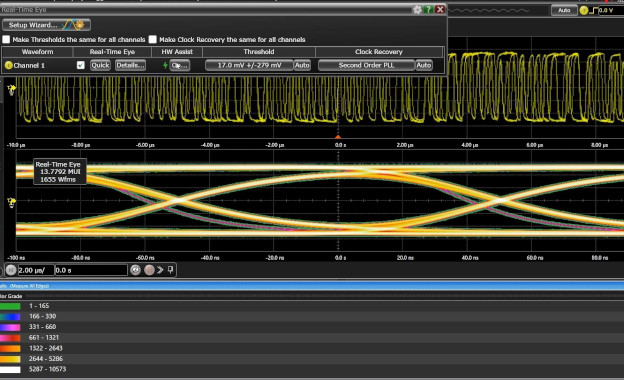Click the pin icon on horizontal toolbar
Screen dimensions: 624x380
170,270
